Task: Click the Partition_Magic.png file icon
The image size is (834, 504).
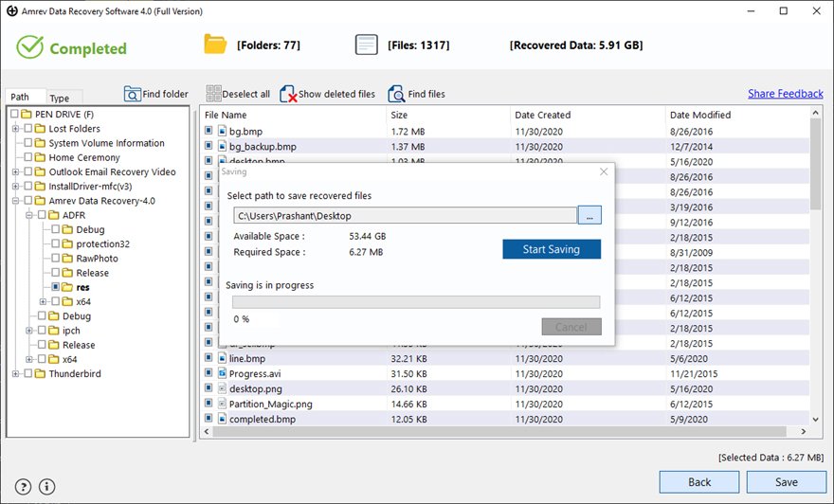Action: click(x=223, y=404)
